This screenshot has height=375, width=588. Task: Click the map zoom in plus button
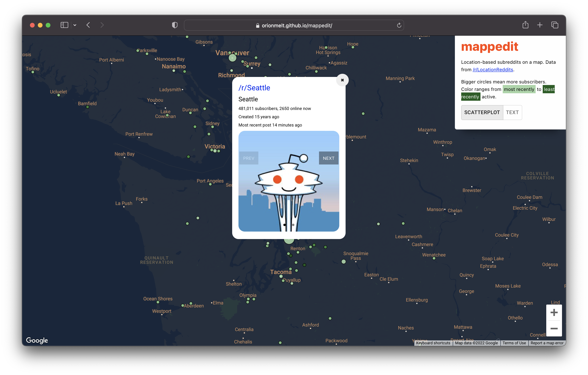point(554,312)
